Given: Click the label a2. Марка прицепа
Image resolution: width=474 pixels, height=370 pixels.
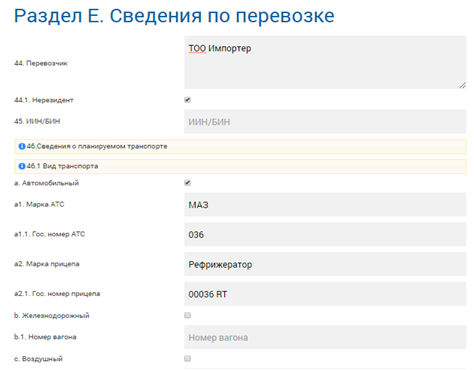Looking at the screenshot, I should click(x=47, y=264).
